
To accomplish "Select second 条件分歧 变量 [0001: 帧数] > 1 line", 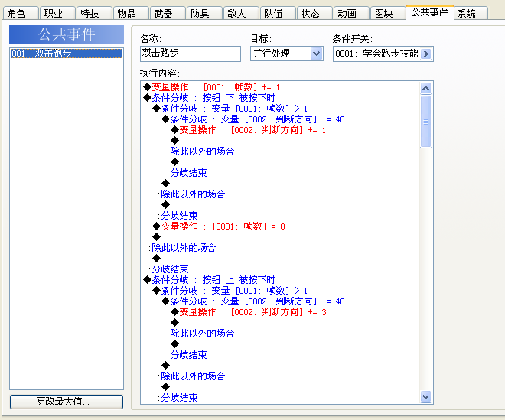I will [x=230, y=291].
